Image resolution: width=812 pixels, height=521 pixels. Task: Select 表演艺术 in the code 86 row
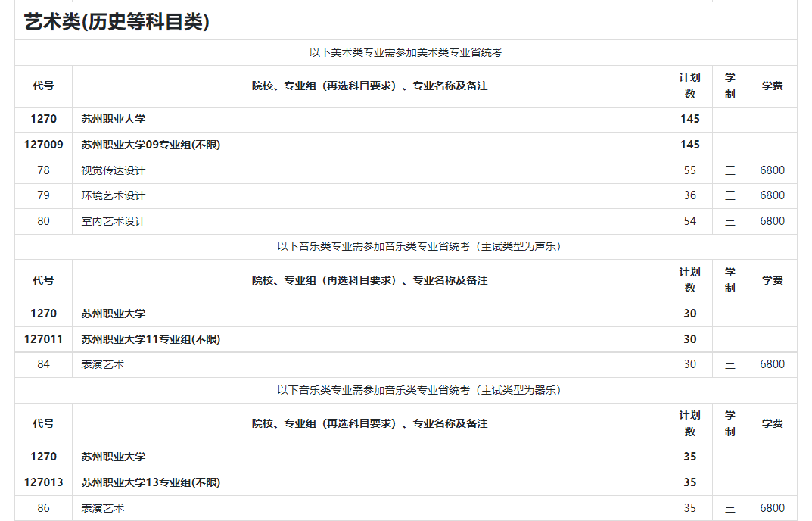(102, 508)
